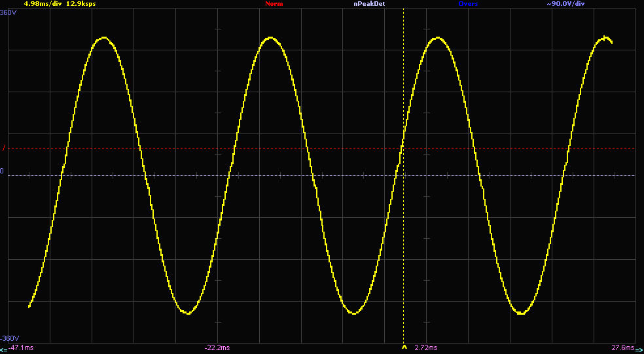The image size is (644, 354).
Task: Click the red trigger level slope marker
Action: pyautogui.click(x=4, y=148)
